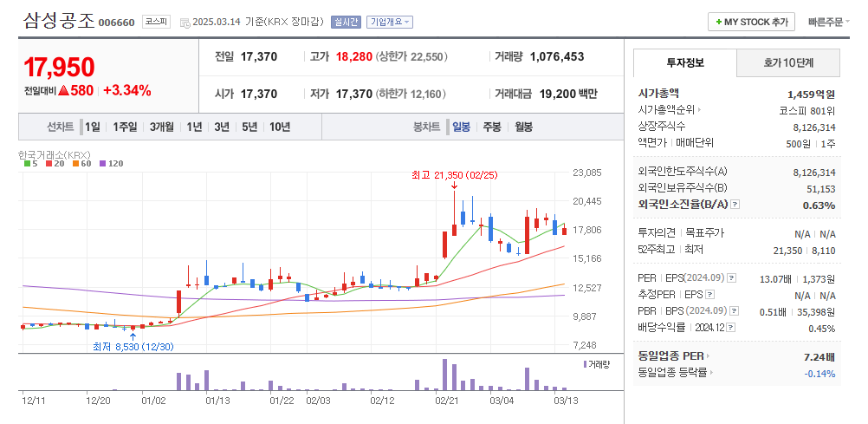Click the tallest volume bar at 02/21
868x424 pixels.
click(x=444, y=375)
